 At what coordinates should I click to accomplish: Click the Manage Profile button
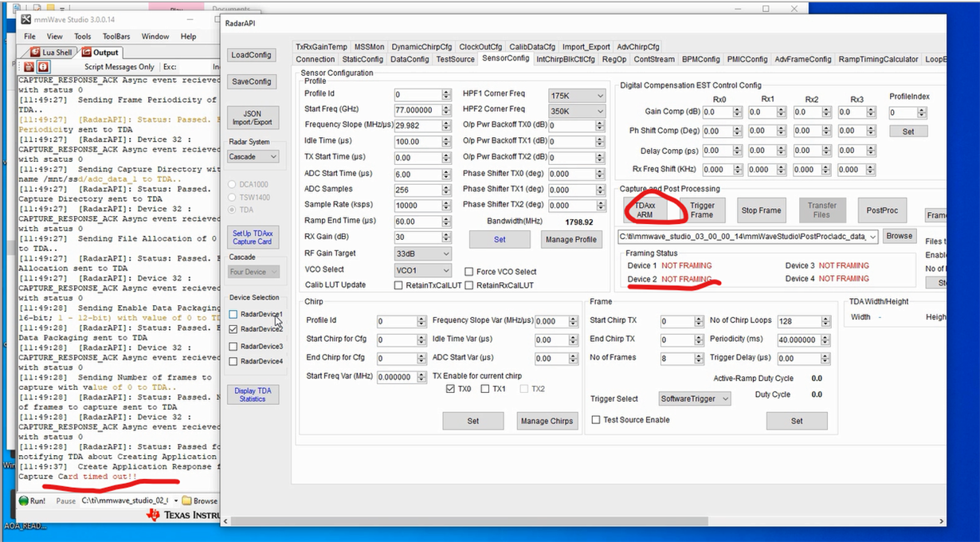point(570,239)
